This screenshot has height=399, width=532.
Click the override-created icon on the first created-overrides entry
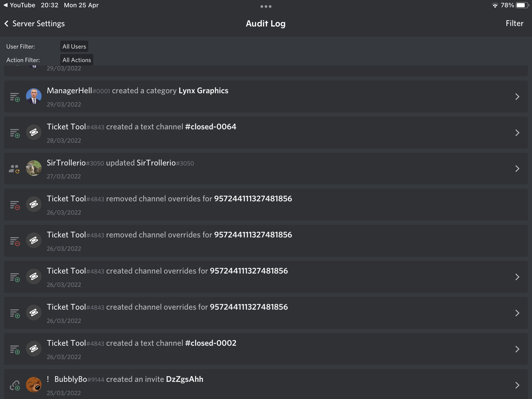point(15,277)
